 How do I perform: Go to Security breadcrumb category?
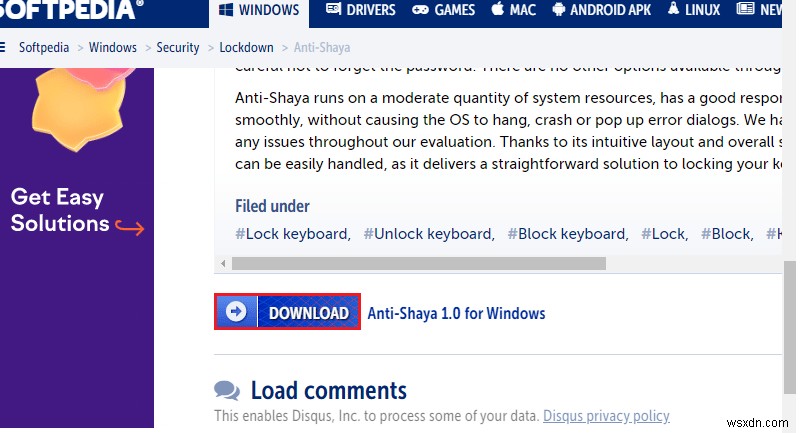pyautogui.click(x=178, y=47)
